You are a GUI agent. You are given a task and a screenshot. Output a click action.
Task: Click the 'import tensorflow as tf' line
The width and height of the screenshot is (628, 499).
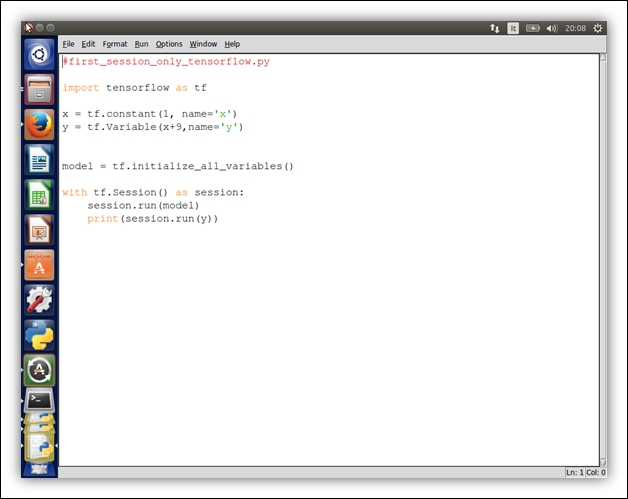point(134,88)
